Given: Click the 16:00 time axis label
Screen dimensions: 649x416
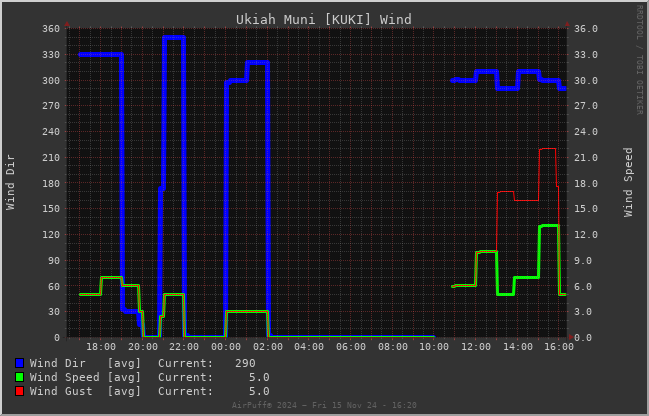Looking at the screenshot, I should pos(559,346).
